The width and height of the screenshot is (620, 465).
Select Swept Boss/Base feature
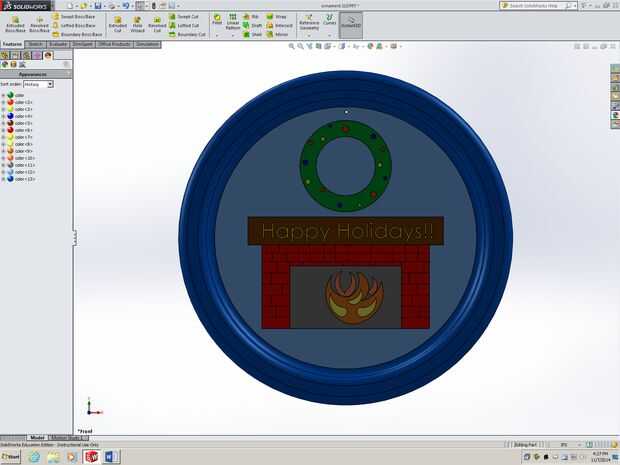[74, 17]
